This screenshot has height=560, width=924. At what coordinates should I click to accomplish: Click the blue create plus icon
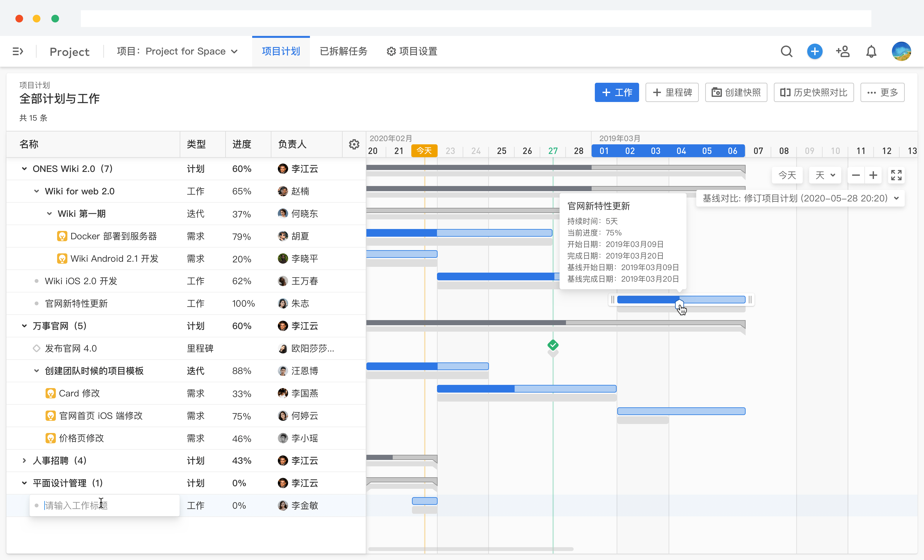[814, 51]
